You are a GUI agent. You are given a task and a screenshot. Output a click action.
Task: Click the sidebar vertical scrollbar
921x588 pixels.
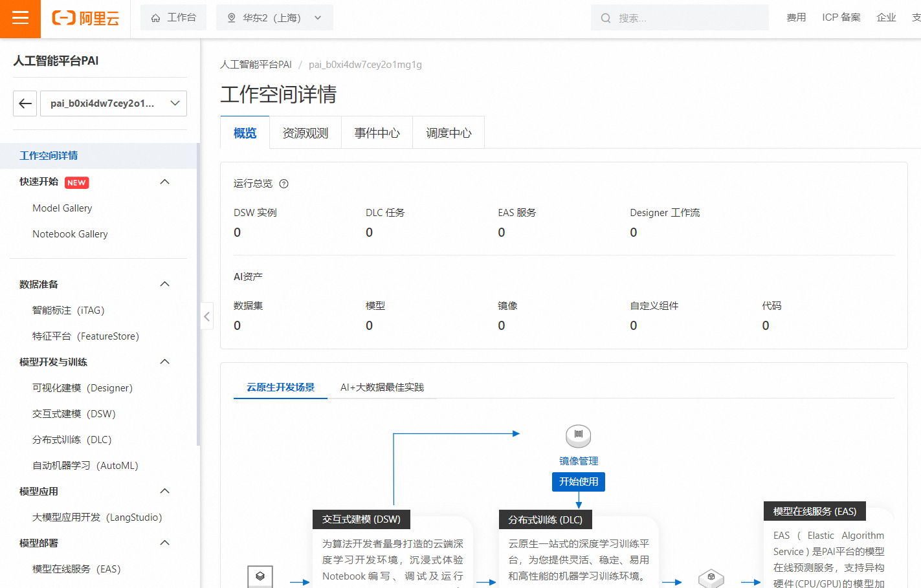click(198, 294)
